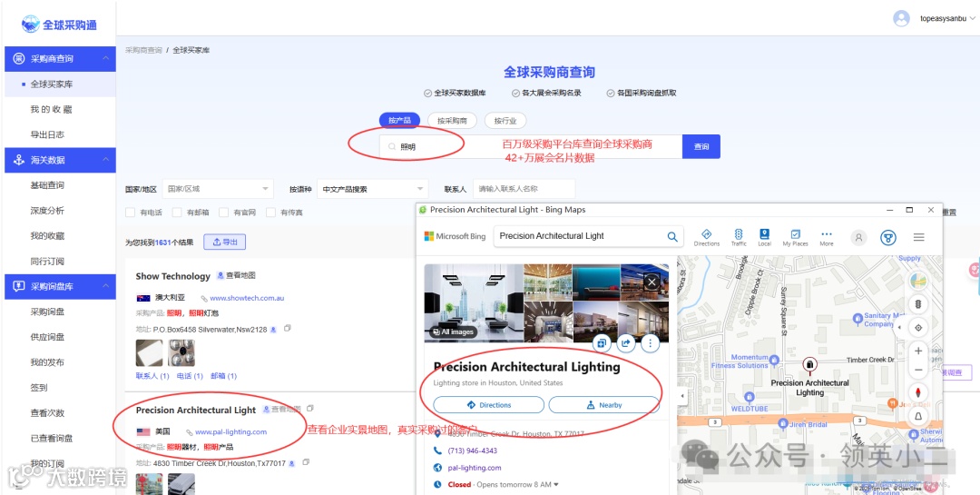This screenshot has width=980, height=495.
Task: Click the Directions button on place card
Action: (x=488, y=405)
